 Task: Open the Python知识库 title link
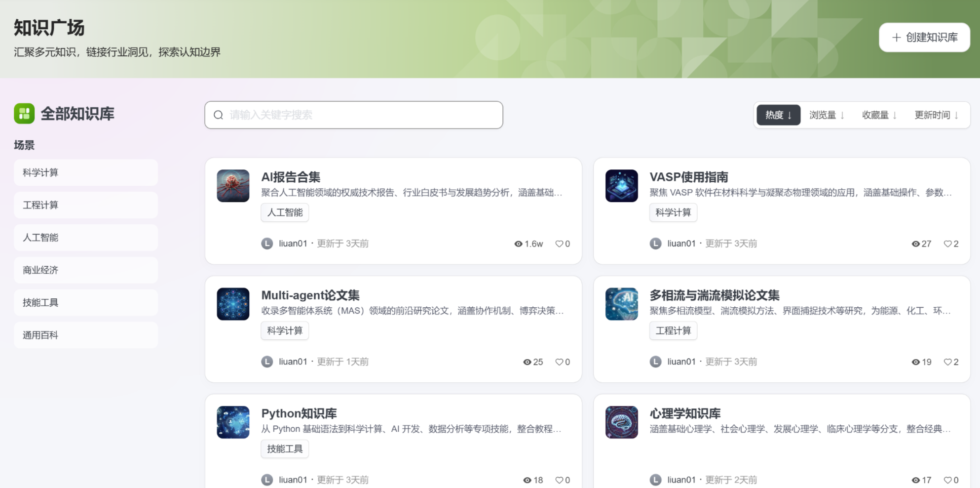[299, 413]
